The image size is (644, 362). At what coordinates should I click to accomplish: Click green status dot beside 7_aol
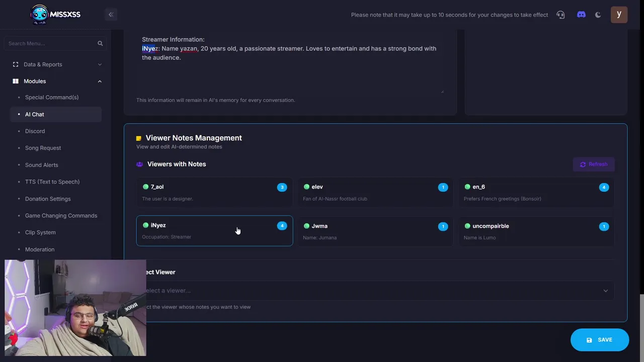pyautogui.click(x=145, y=187)
